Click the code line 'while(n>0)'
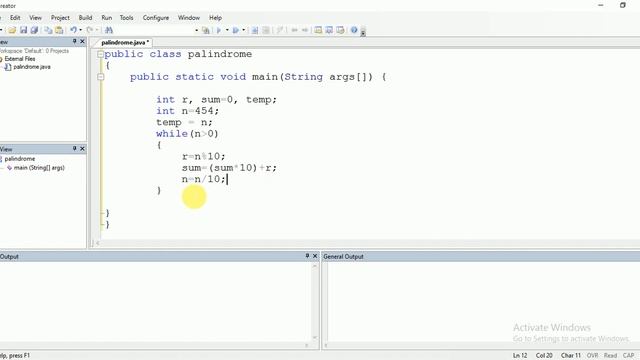 point(187,133)
